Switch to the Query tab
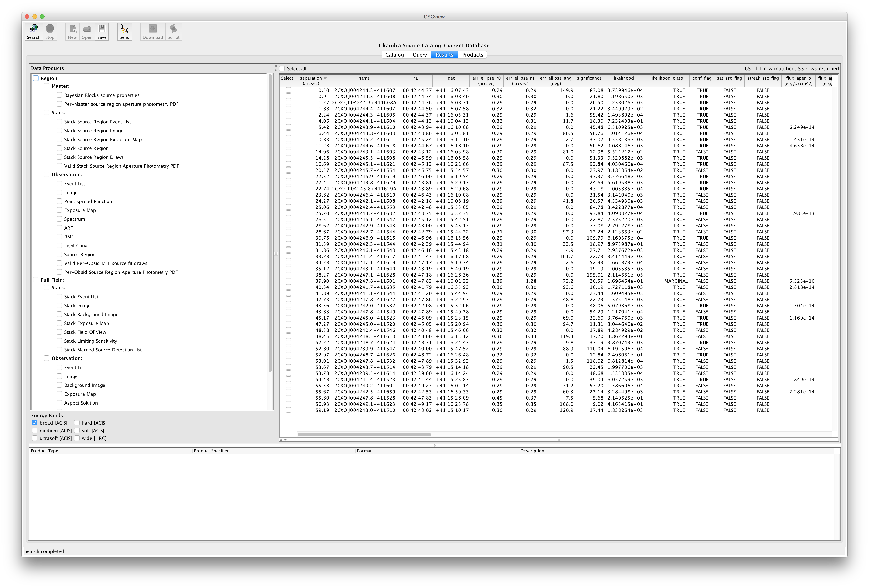The height and width of the screenshot is (588, 869). click(x=419, y=55)
